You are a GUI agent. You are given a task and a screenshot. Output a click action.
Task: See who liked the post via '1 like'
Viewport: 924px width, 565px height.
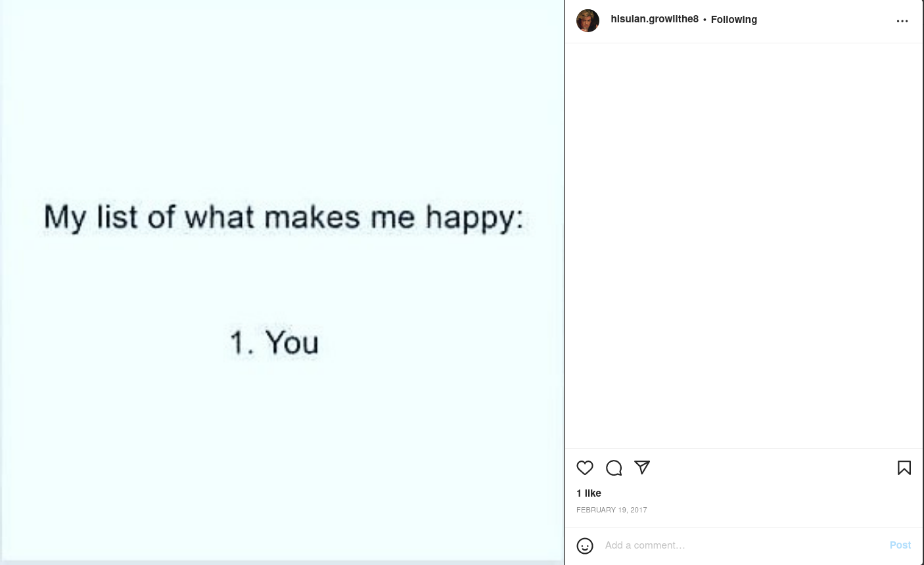[x=589, y=493]
